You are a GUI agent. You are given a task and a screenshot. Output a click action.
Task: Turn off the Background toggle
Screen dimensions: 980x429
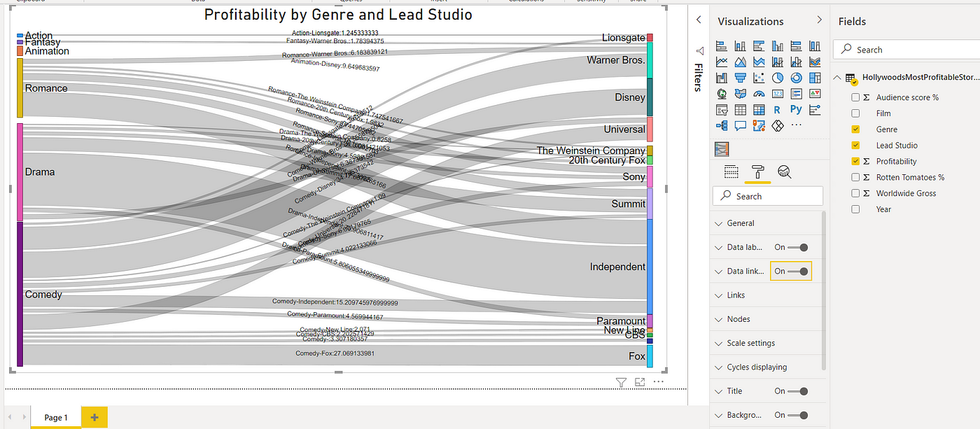pyautogui.click(x=798, y=415)
